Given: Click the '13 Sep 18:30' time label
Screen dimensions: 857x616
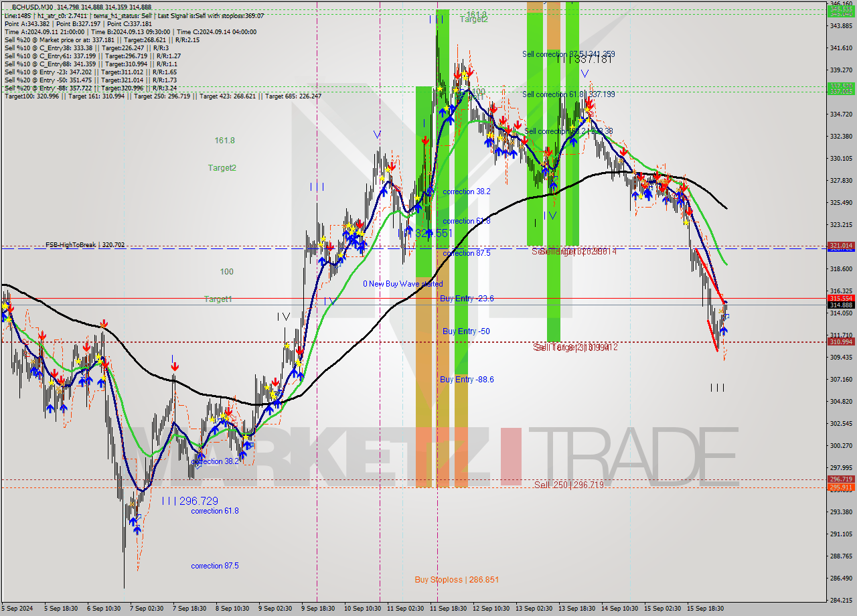Looking at the screenshot, I should [576, 609].
